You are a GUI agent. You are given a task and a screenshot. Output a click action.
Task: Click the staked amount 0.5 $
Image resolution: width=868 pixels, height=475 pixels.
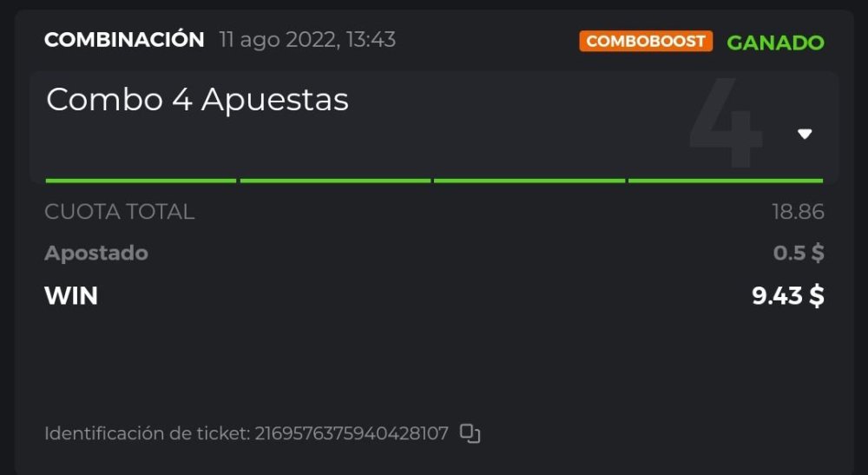799,253
